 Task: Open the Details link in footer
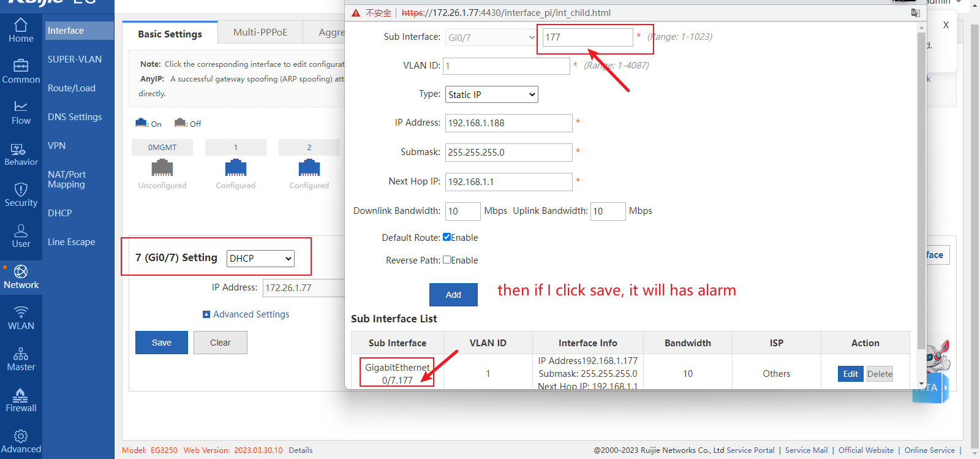tap(301, 450)
